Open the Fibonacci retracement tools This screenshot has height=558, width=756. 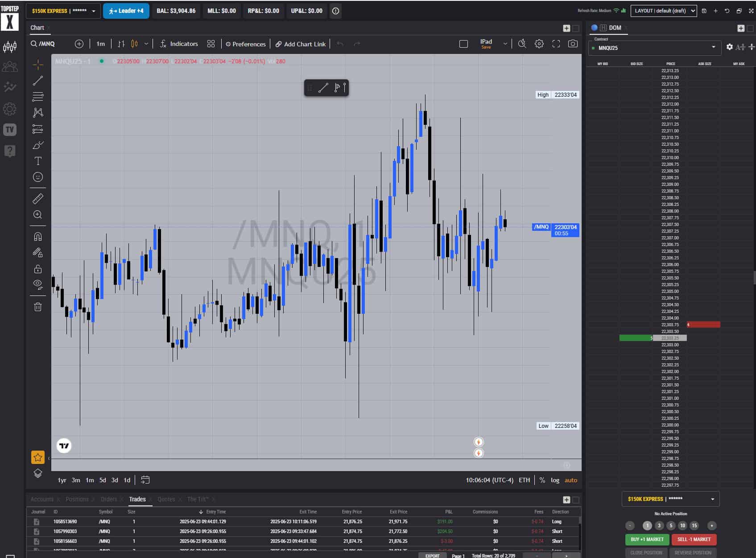tap(38, 97)
